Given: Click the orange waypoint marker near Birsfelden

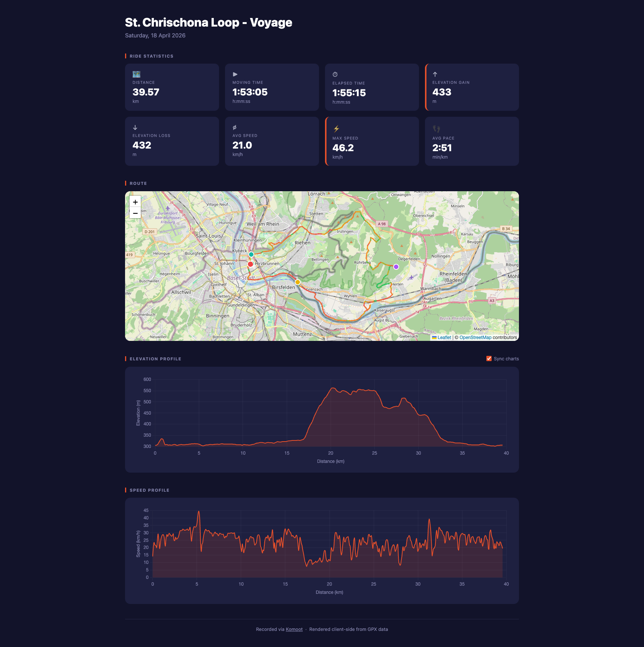Looking at the screenshot, I should point(298,282).
